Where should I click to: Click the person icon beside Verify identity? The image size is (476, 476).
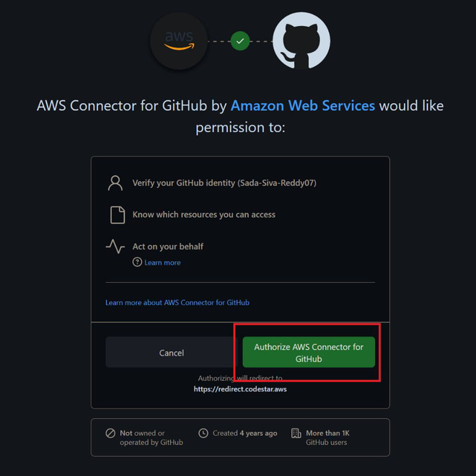coord(115,183)
